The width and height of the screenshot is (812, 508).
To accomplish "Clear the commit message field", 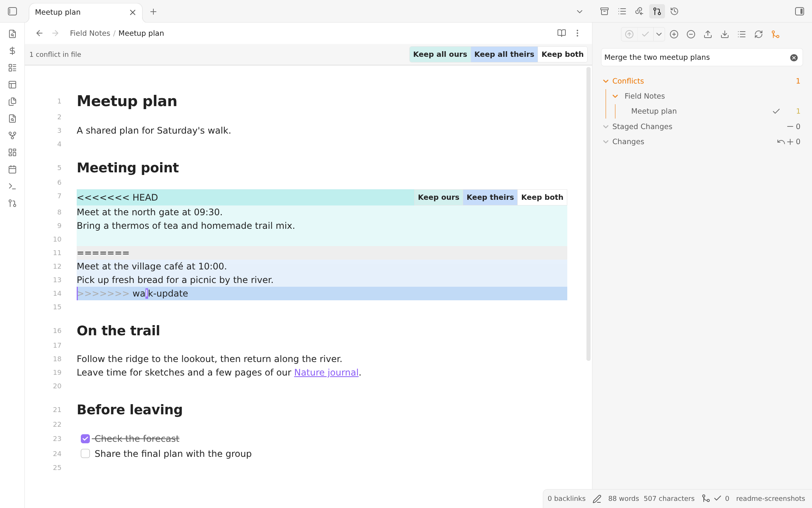I will [x=794, y=58].
